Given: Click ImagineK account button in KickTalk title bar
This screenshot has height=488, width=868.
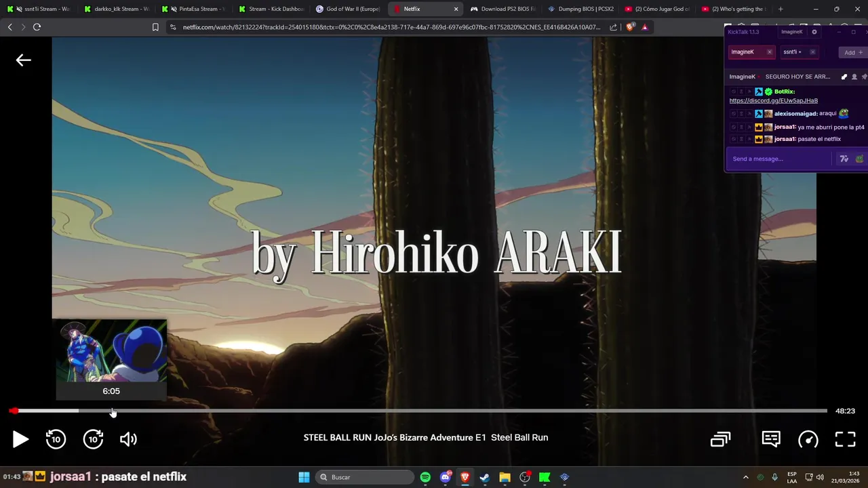Looking at the screenshot, I should point(791,32).
